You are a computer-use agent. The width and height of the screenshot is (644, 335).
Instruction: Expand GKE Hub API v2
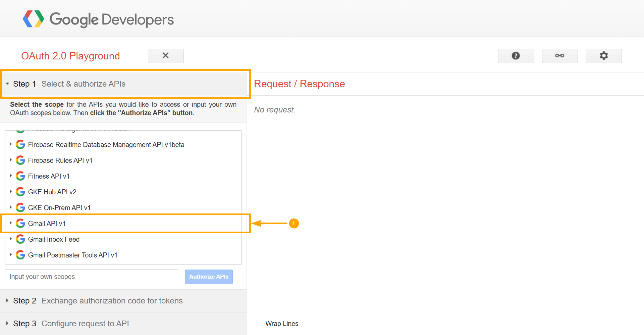10,192
